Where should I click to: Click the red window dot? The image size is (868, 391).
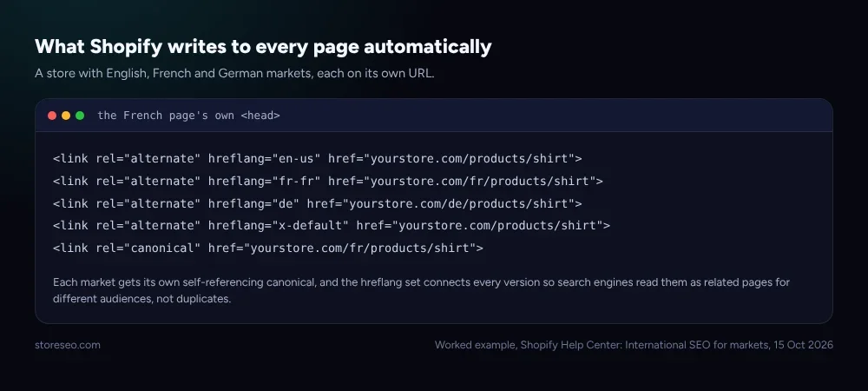coord(52,116)
